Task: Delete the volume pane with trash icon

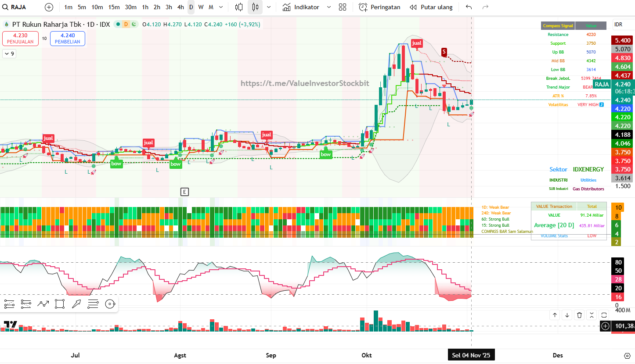Action: [x=580, y=315]
